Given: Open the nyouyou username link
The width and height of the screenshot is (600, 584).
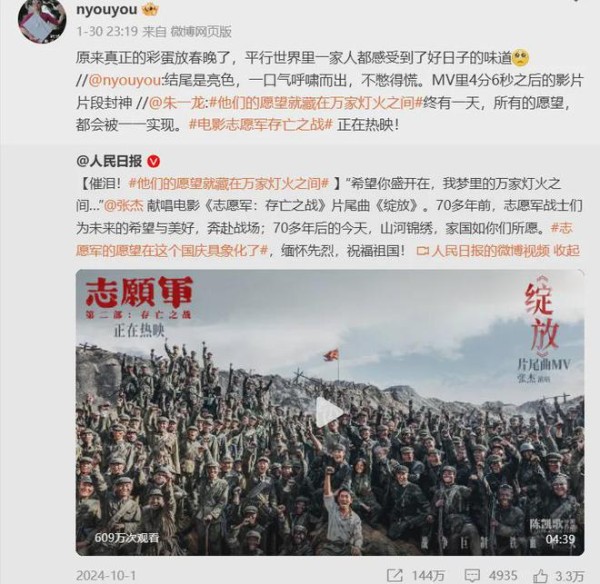Looking at the screenshot, I should click(107, 9).
